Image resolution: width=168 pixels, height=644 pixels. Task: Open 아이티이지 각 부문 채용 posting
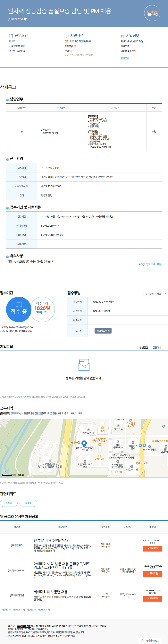click(62, 566)
